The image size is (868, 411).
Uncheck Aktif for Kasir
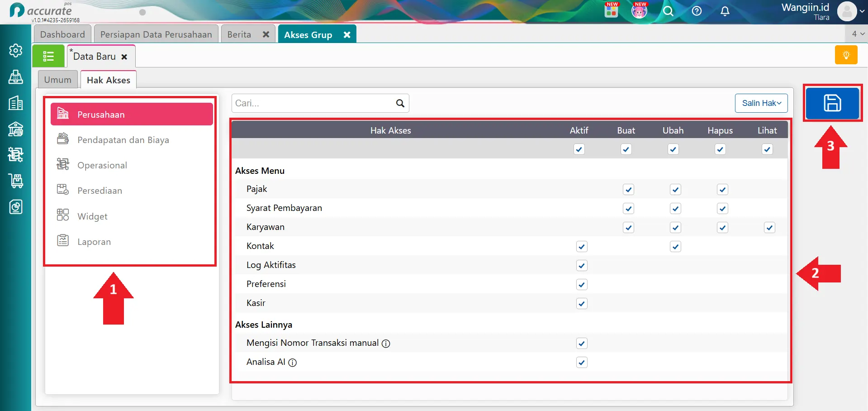coord(582,304)
